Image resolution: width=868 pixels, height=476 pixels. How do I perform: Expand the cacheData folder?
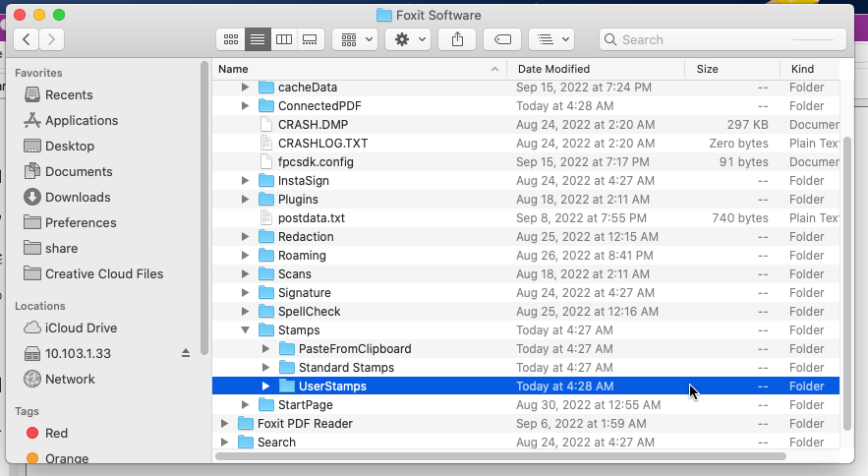[245, 87]
